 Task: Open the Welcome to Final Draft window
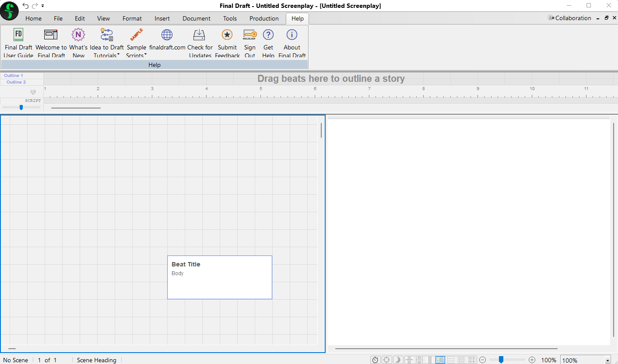(51, 42)
